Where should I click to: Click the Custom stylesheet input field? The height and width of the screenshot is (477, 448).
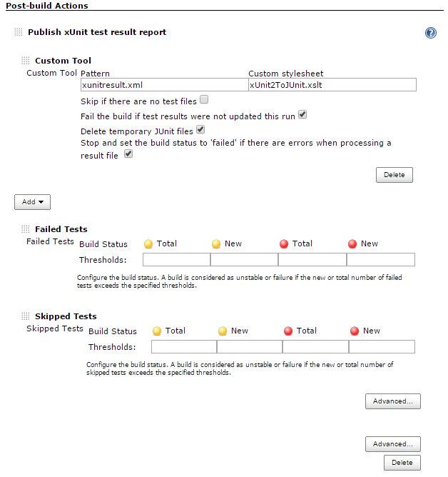pyautogui.click(x=332, y=85)
